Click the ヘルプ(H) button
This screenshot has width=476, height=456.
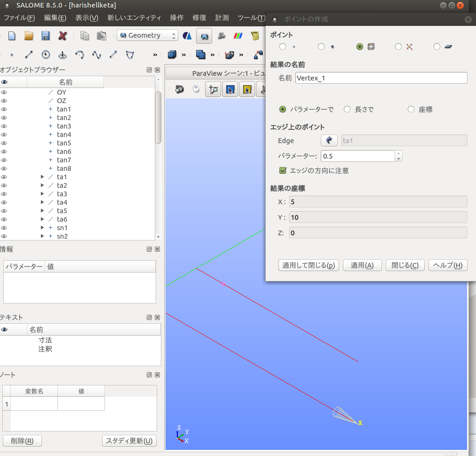pyautogui.click(x=448, y=265)
